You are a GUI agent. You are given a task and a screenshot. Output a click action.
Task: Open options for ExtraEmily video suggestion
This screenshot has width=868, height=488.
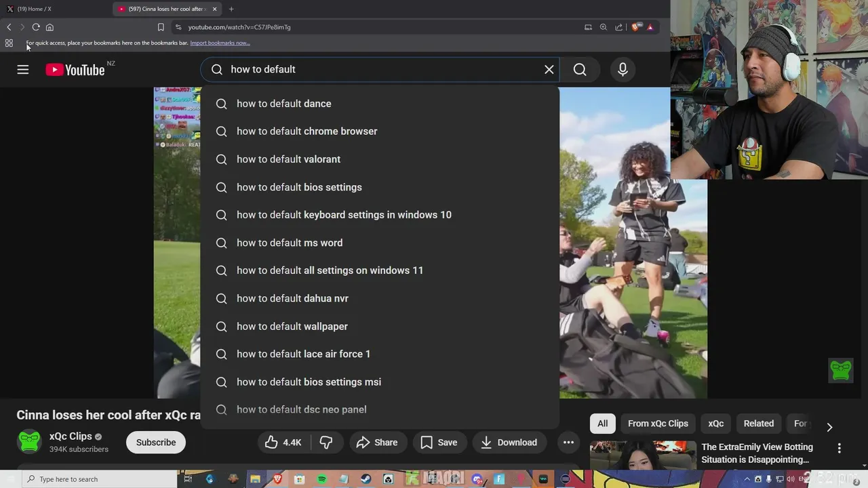pyautogui.click(x=839, y=448)
